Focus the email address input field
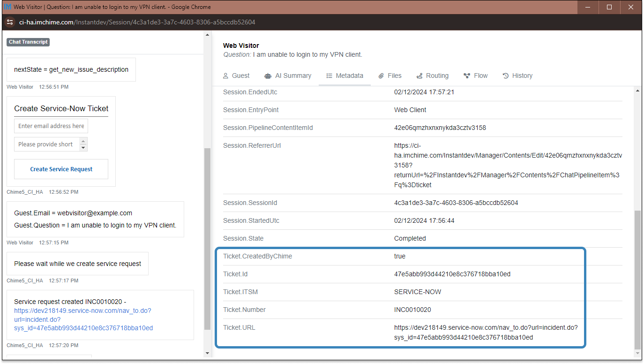644x364 pixels. (51, 126)
